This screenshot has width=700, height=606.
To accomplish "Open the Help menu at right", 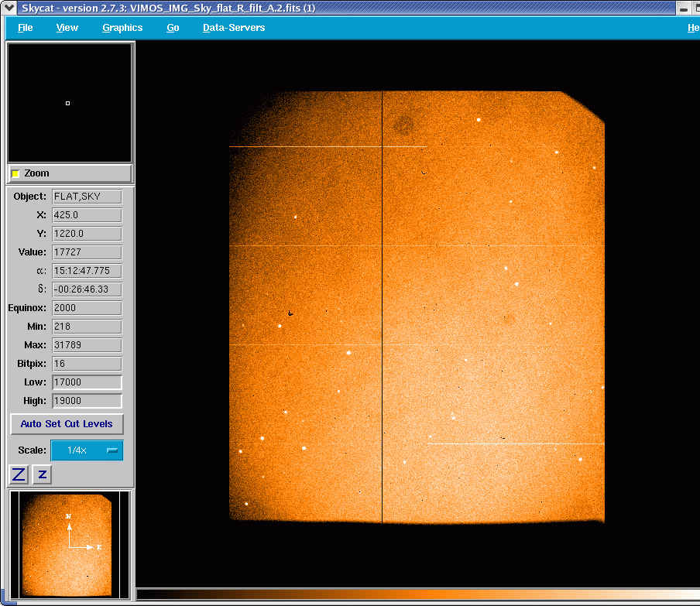I will 693,28.
